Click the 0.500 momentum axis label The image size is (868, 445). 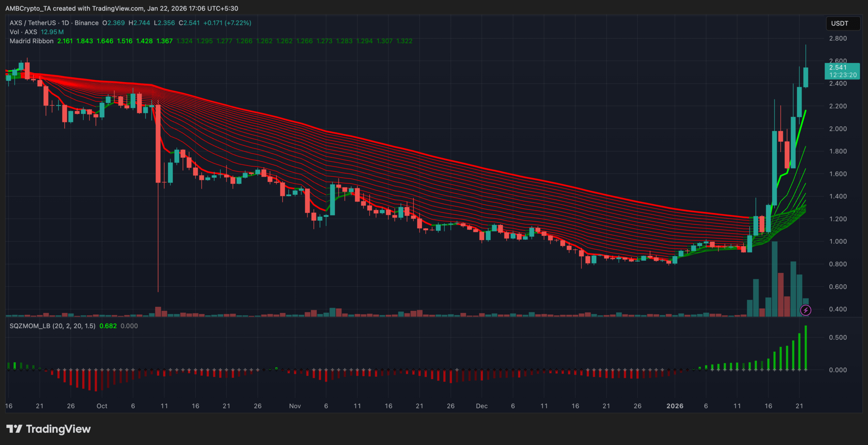838,337
